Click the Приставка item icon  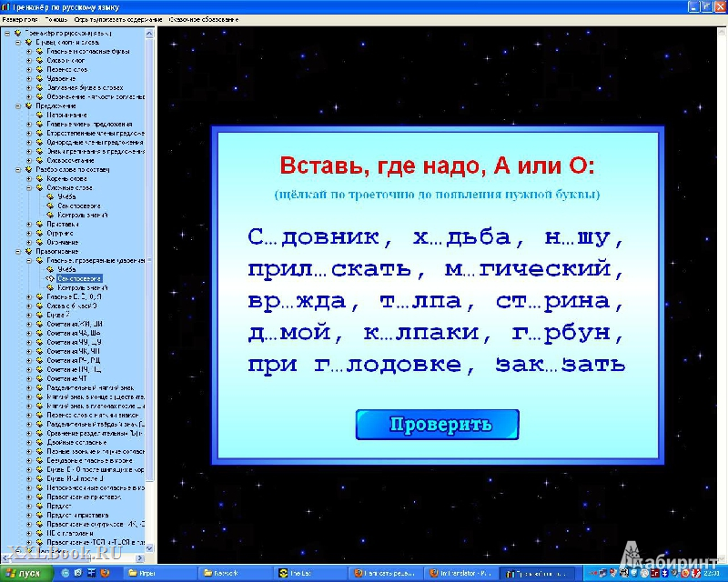point(39,223)
